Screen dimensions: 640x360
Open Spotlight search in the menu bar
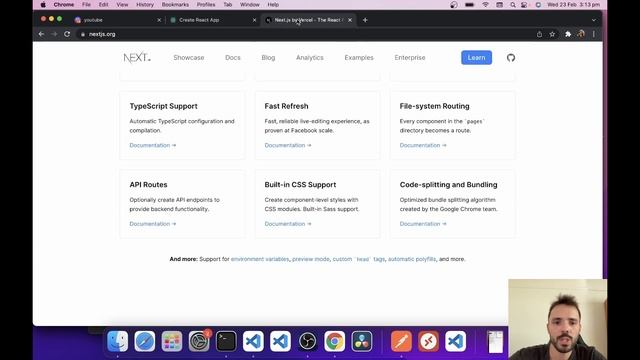(x=512, y=5)
